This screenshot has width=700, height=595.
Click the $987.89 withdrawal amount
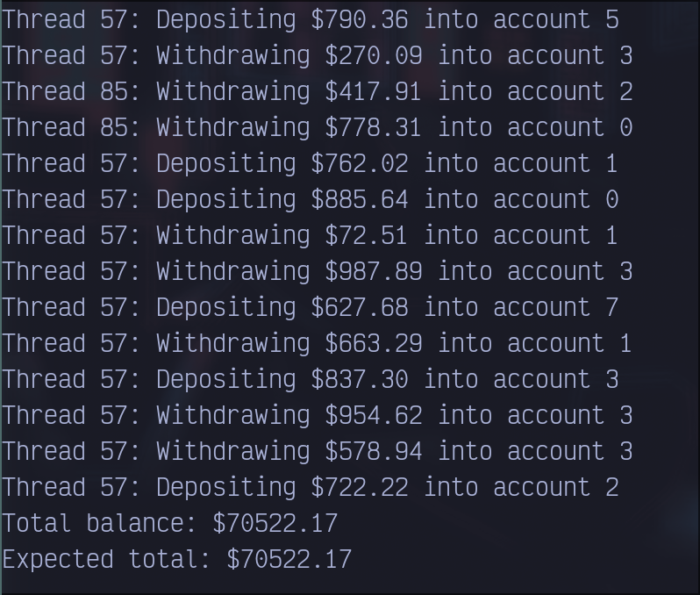(x=374, y=271)
